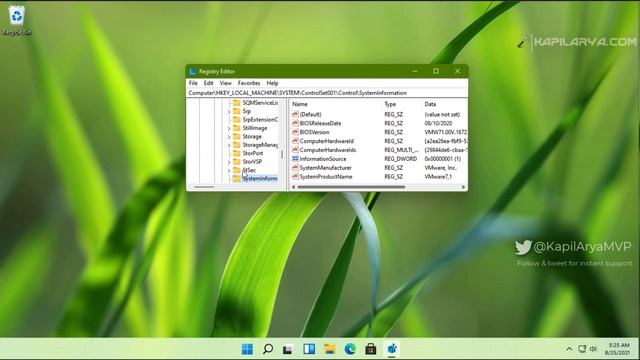Select the Storage folder icon
Viewport: 640px width, 360px height.
tap(236, 136)
